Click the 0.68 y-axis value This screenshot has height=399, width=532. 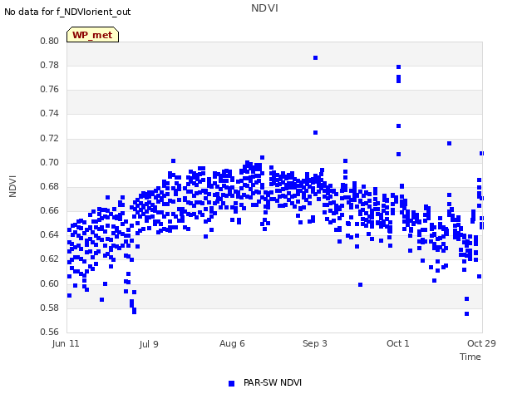click(50, 186)
